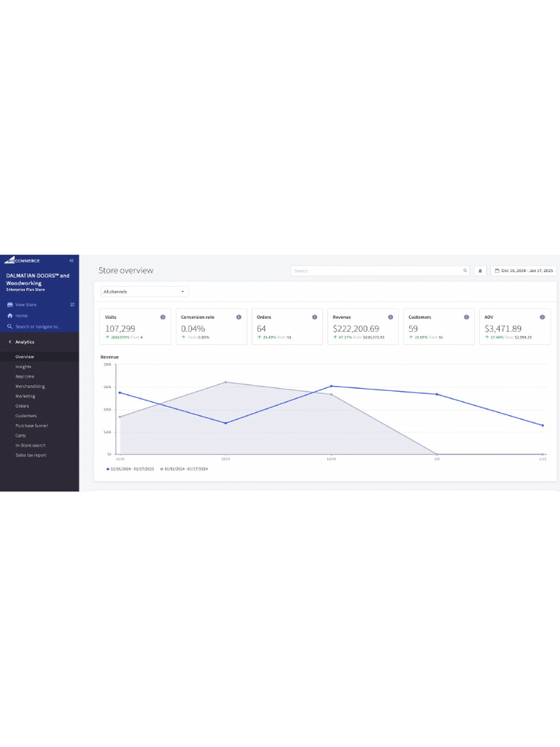Click the sidebar search magnifier icon

[9, 327]
